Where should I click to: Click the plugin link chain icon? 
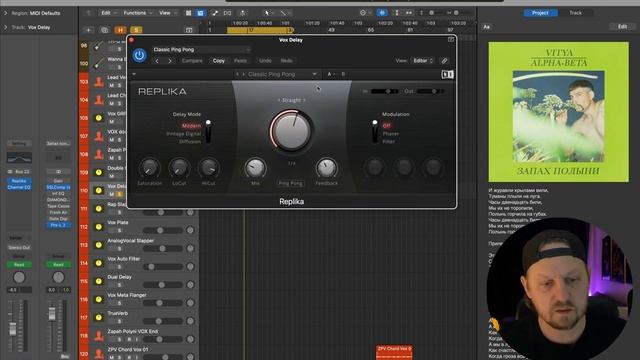444,61
